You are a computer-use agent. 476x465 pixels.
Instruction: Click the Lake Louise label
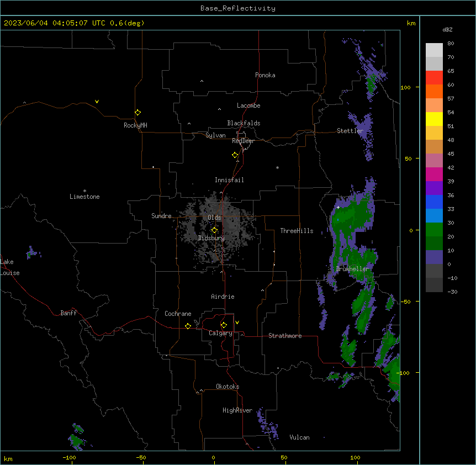click(10, 267)
